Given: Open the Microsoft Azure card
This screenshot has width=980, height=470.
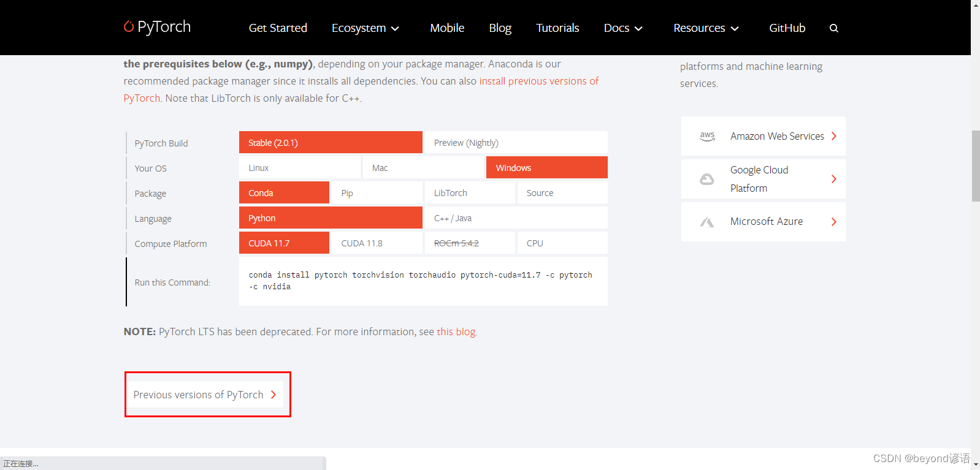Looking at the screenshot, I should point(764,222).
